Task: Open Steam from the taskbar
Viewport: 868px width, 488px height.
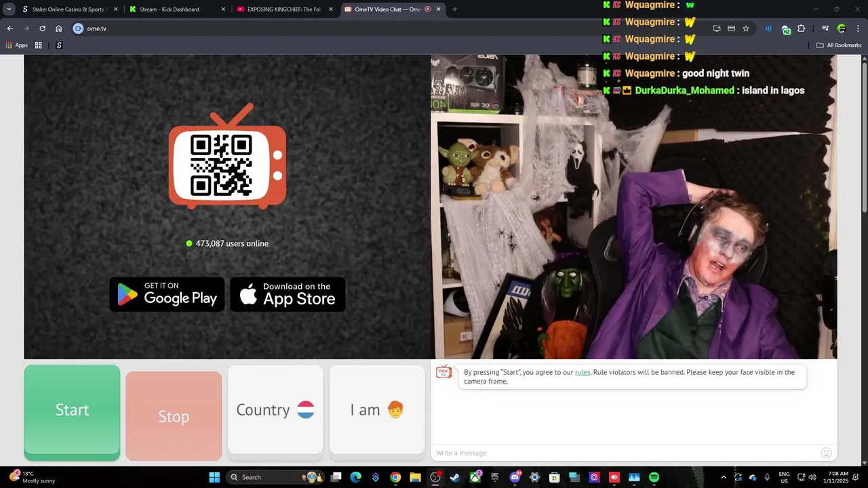Action: [x=455, y=477]
